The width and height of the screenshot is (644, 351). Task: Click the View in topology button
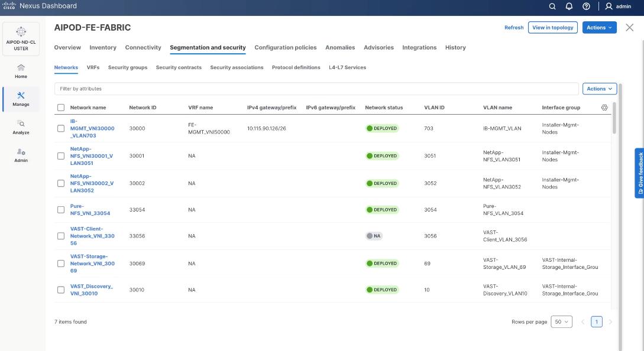[x=552, y=28]
